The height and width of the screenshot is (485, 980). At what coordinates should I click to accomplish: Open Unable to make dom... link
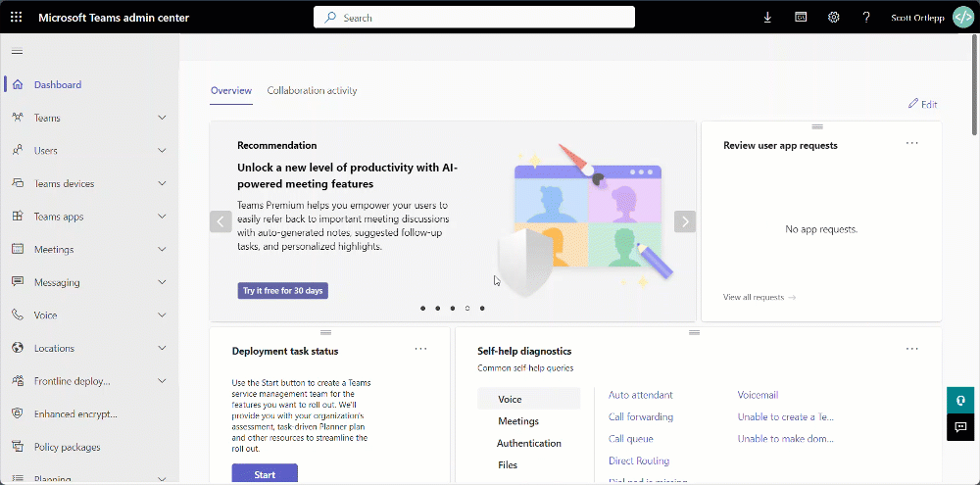click(x=786, y=439)
